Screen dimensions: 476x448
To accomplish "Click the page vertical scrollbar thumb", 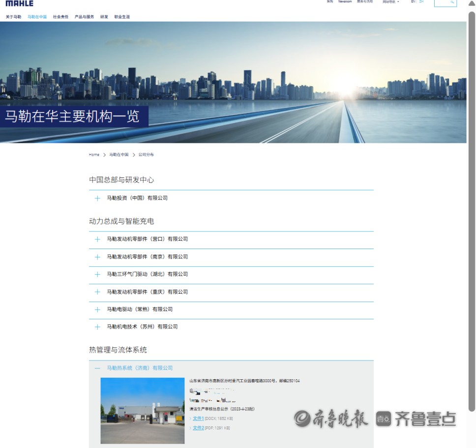I will (x=472, y=211).
